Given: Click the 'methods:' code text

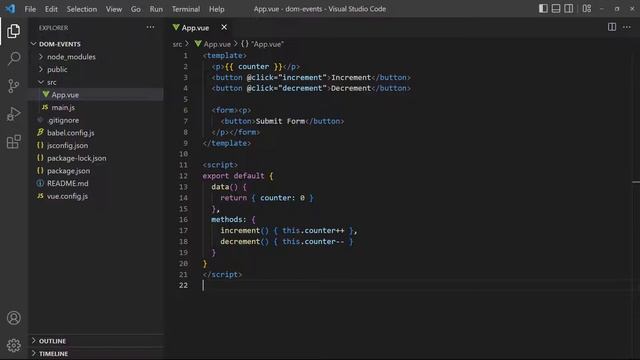Looking at the screenshot, I should (x=229, y=220).
